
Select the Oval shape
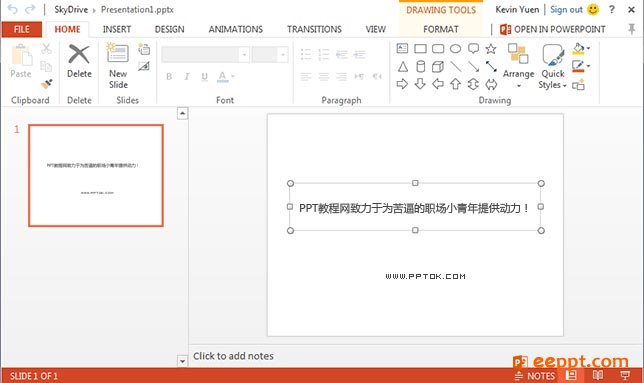coord(455,49)
